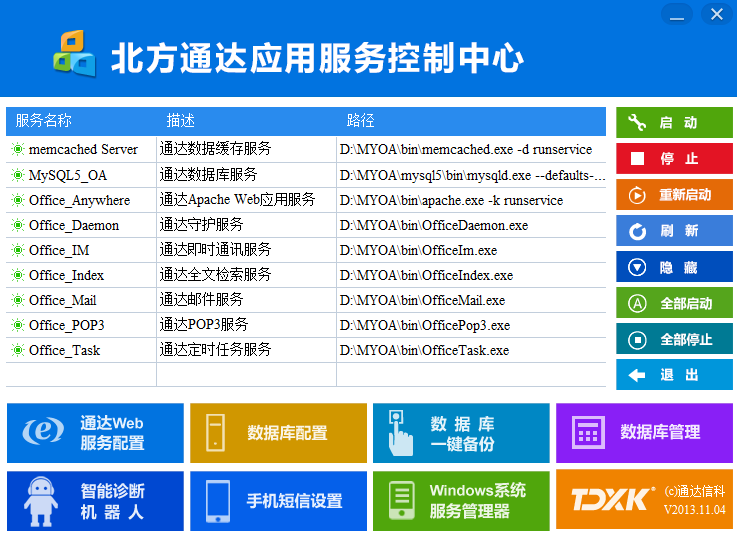Select the Office_Index service name
The height and width of the screenshot is (534, 737).
(x=66, y=275)
